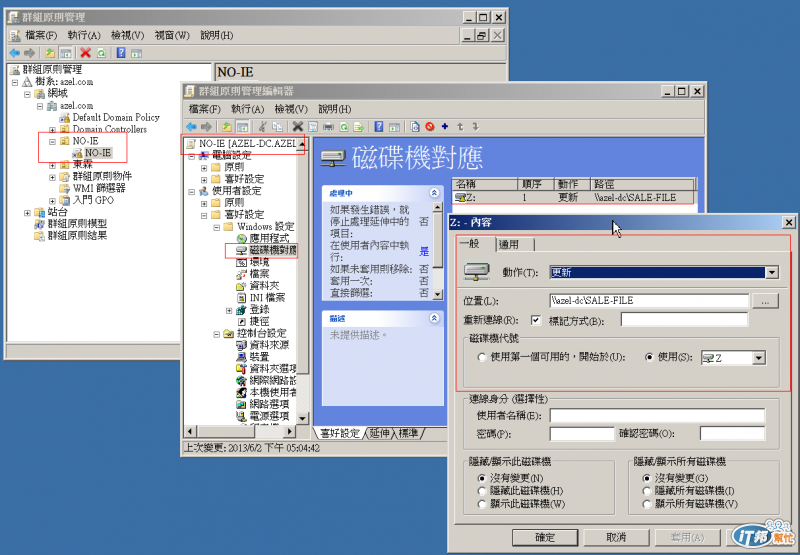Click the Back arrow in 群組原則管理 toolbar
Image resolution: width=800 pixels, height=555 pixels.
(x=15, y=53)
